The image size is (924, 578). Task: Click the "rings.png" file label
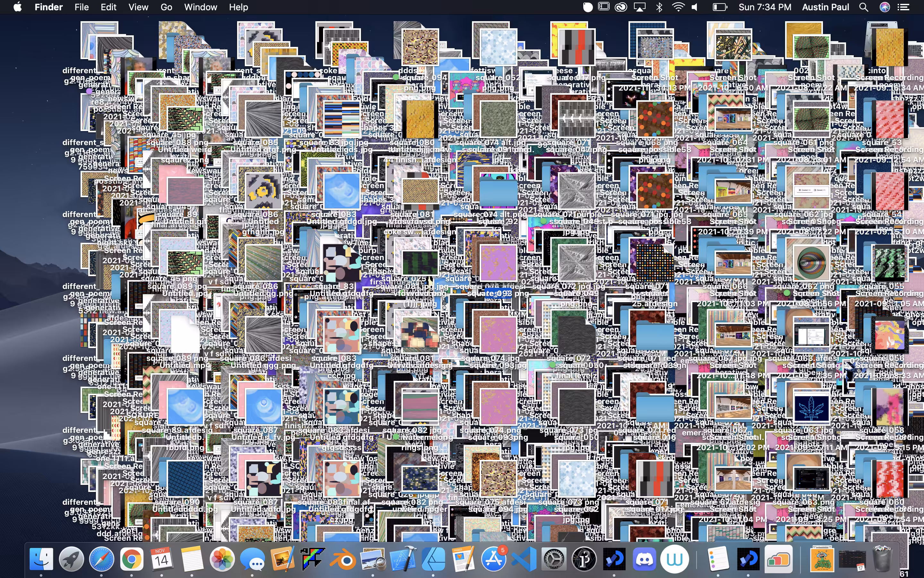coord(420,447)
